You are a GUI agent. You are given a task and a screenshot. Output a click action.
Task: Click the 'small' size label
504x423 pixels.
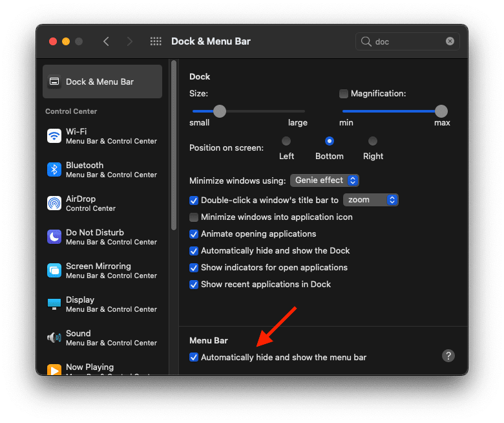click(199, 122)
